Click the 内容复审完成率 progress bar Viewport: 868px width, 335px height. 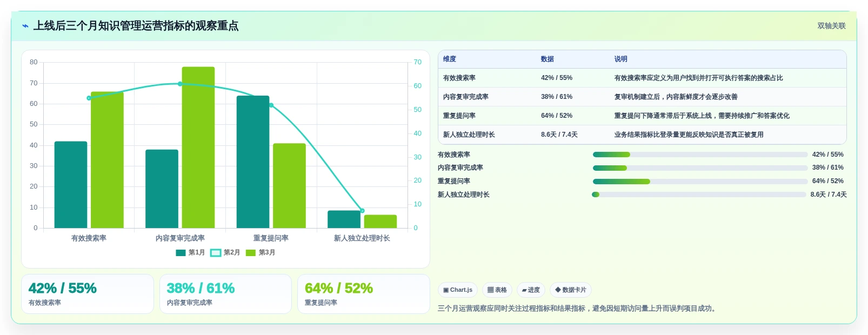click(x=700, y=168)
